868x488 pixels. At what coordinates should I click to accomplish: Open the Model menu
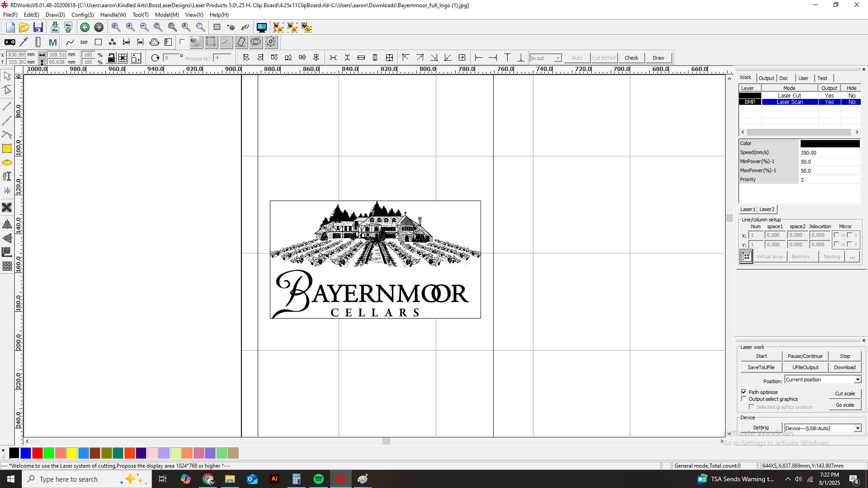tap(167, 15)
